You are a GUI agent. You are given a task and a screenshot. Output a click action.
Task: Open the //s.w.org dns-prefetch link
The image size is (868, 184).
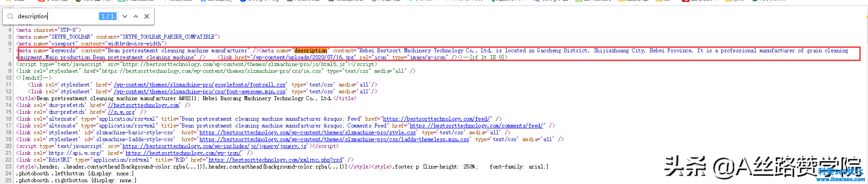[121, 112]
